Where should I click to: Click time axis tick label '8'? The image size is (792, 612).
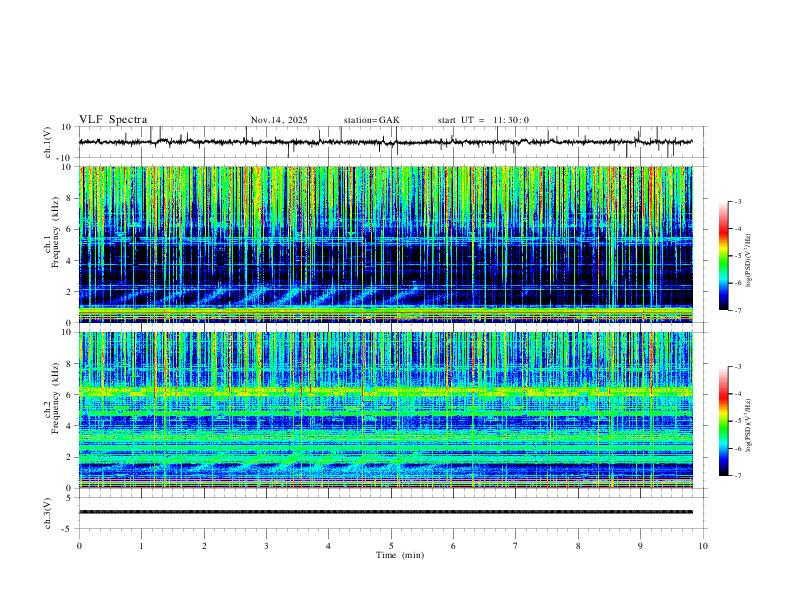click(x=578, y=546)
